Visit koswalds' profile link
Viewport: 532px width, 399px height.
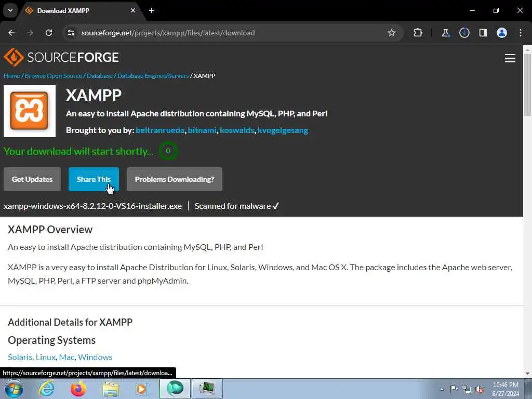tap(237, 130)
